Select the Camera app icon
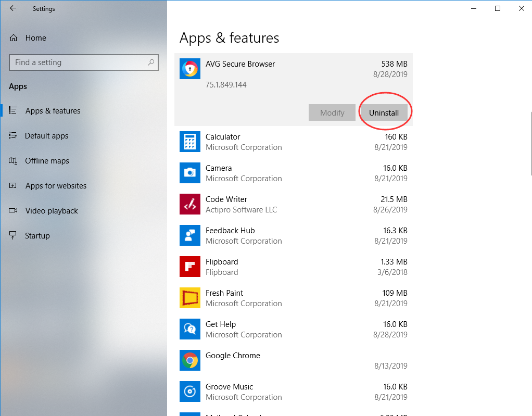The height and width of the screenshot is (416, 532). pos(190,173)
